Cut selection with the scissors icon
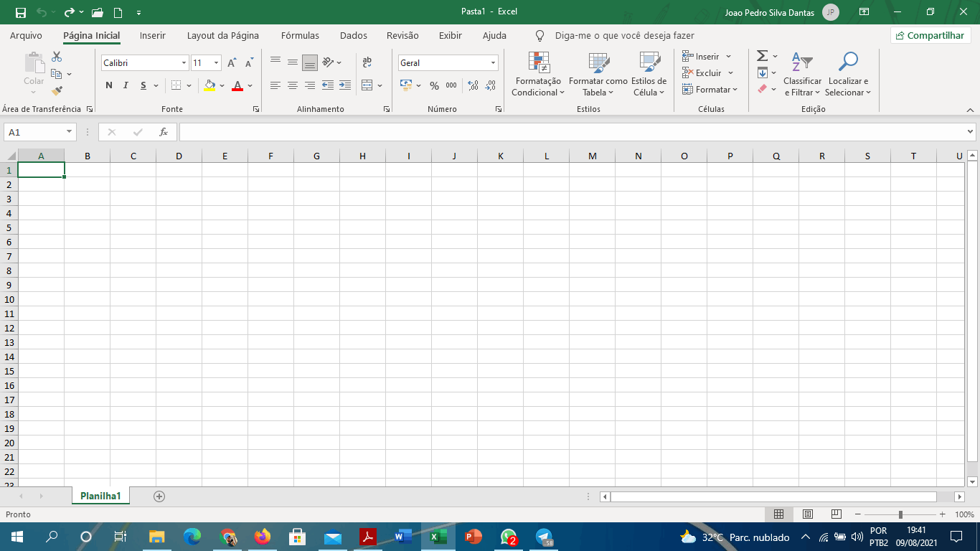Screen dimensions: 980x551 click(x=57, y=57)
